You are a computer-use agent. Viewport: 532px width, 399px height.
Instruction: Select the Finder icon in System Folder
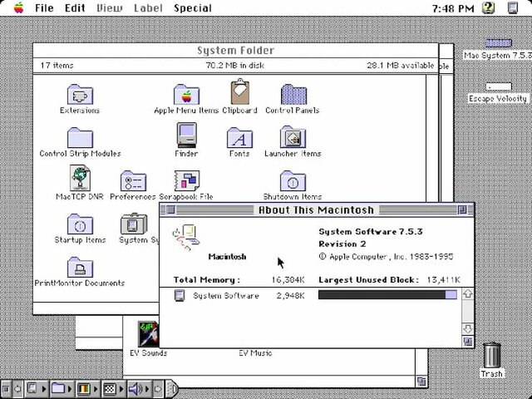186,135
